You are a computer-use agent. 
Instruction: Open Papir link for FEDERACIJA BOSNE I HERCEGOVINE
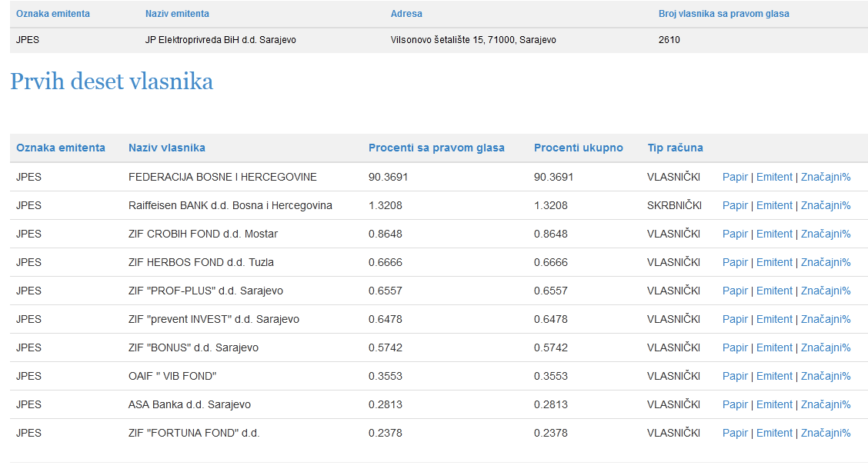coord(735,177)
